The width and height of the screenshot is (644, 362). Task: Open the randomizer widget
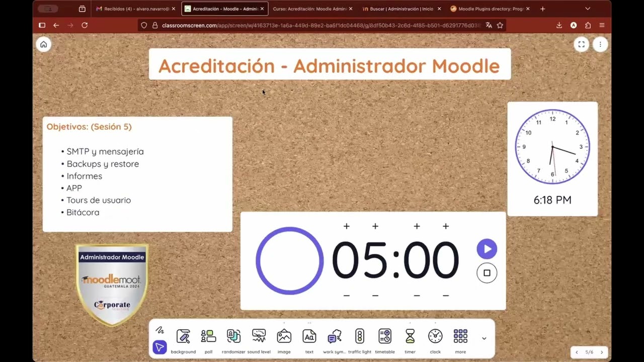(233, 341)
